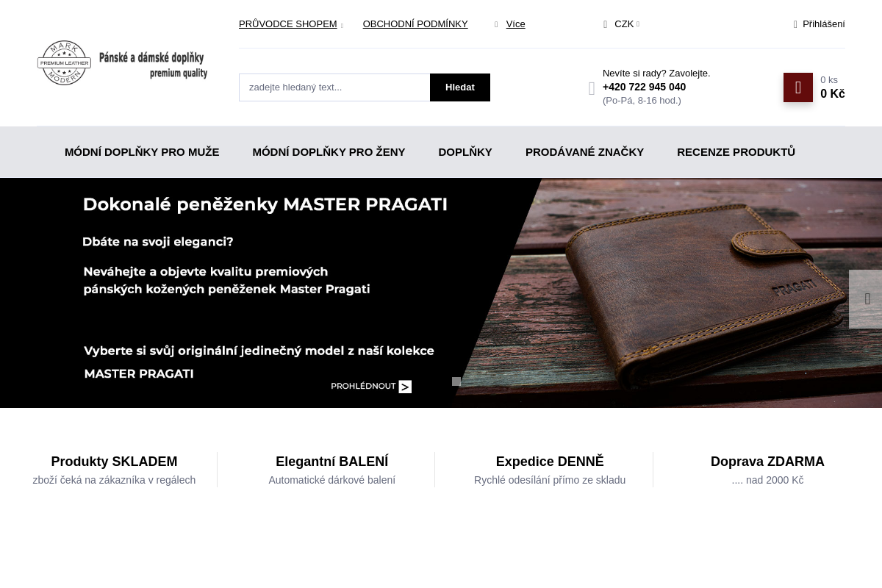Image resolution: width=882 pixels, height=588 pixels.
Task: Expand the CZK currency dropdown
Action: tap(622, 24)
